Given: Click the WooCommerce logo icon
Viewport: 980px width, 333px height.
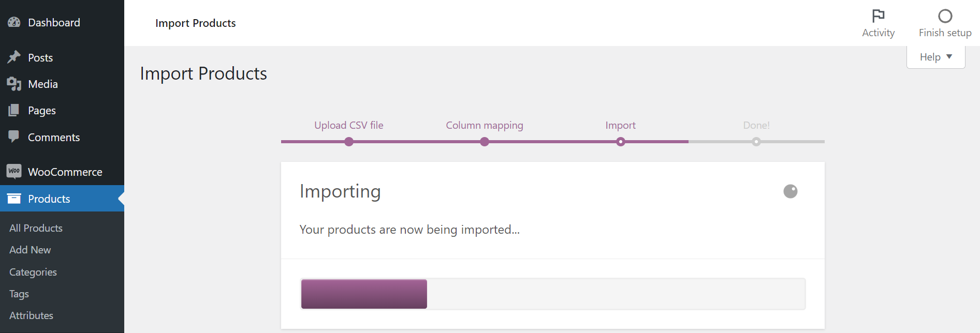Looking at the screenshot, I should click(x=14, y=171).
